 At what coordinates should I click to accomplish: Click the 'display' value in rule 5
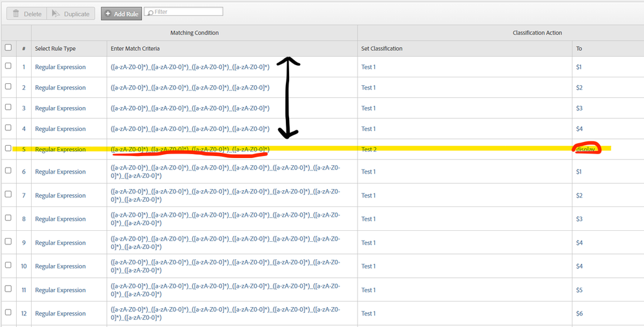click(x=586, y=150)
